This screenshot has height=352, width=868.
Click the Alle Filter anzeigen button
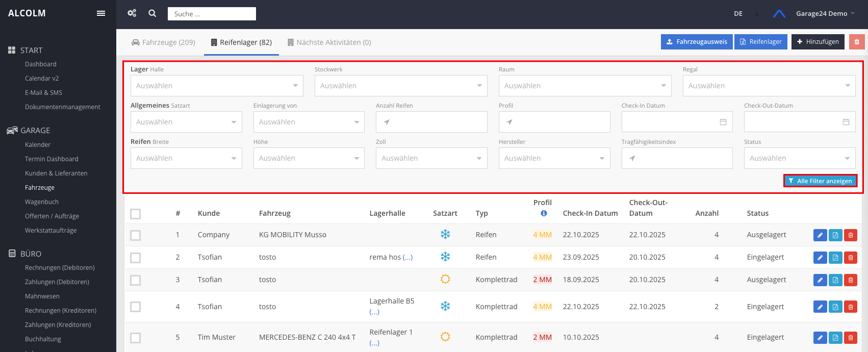click(x=820, y=181)
